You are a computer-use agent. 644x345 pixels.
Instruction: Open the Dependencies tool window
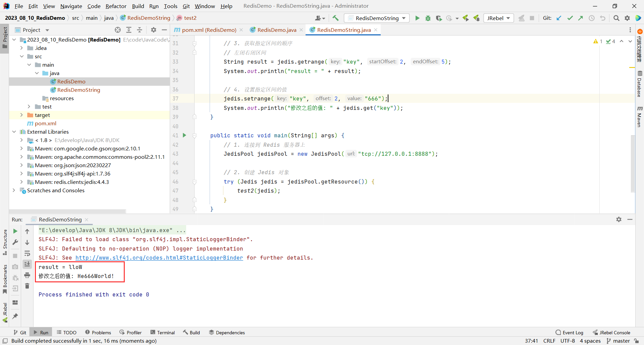[227, 332]
